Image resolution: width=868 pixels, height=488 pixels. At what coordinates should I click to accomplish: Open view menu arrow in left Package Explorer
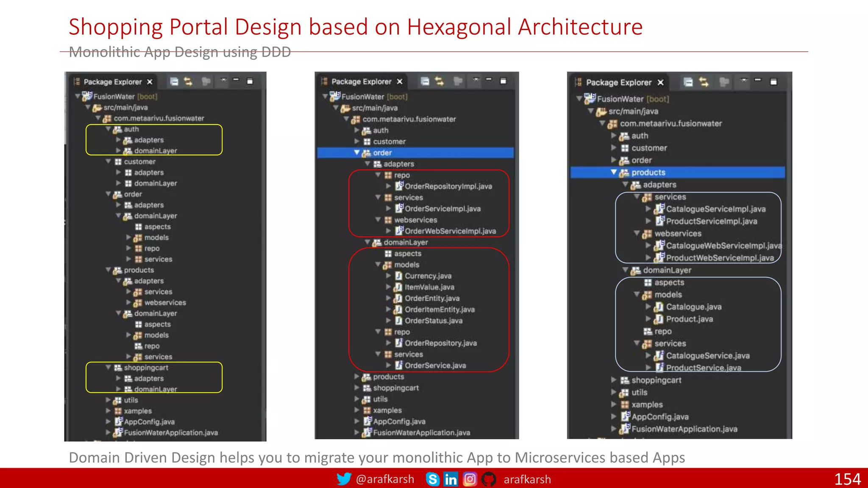coord(224,80)
